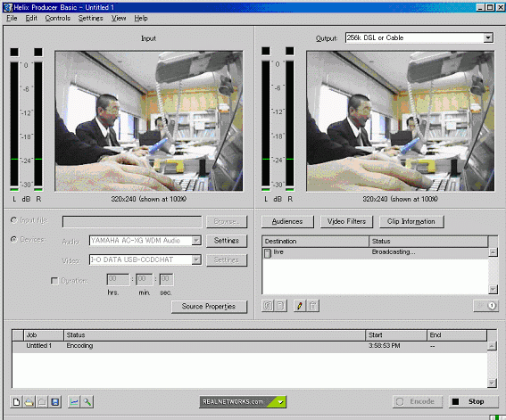Open a job file with folder icon
Viewport: 506px width, 420px height.
29,402
